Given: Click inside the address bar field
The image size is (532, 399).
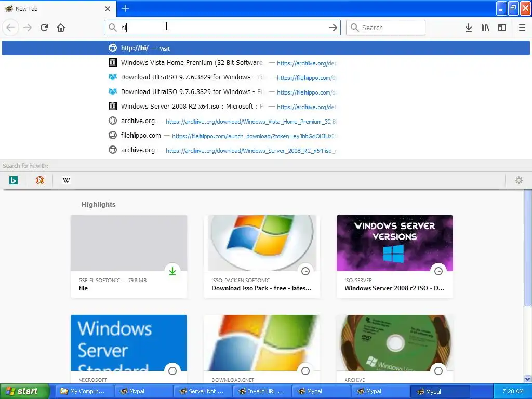Looking at the screenshot, I should [222, 28].
